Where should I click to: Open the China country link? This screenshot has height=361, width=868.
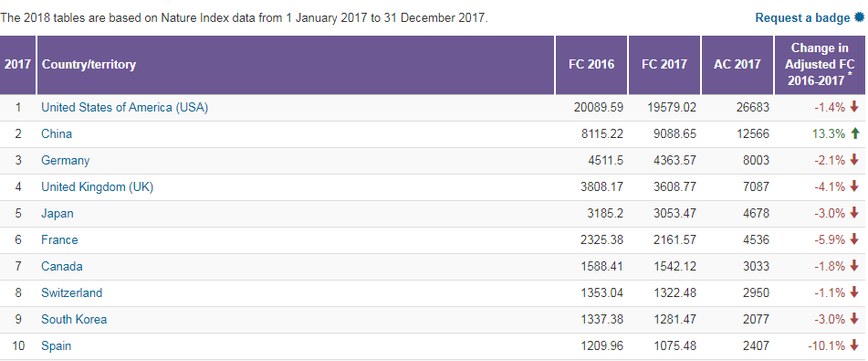click(57, 133)
